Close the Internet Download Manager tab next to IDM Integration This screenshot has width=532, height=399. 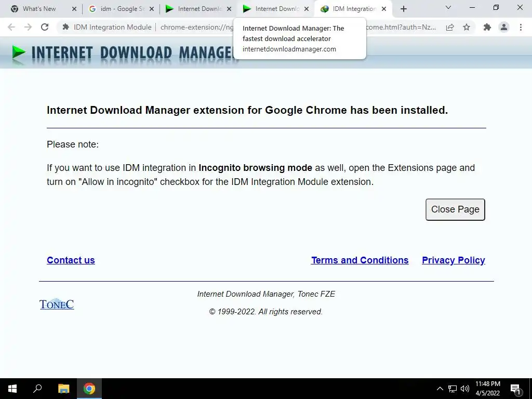[307, 9]
